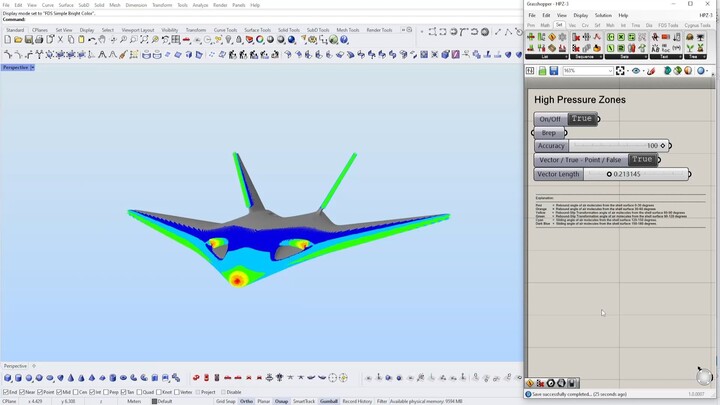Open the Grasshopper zoom percentage dropdown
This screenshot has height=405, width=720.
(x=609, y=71)
